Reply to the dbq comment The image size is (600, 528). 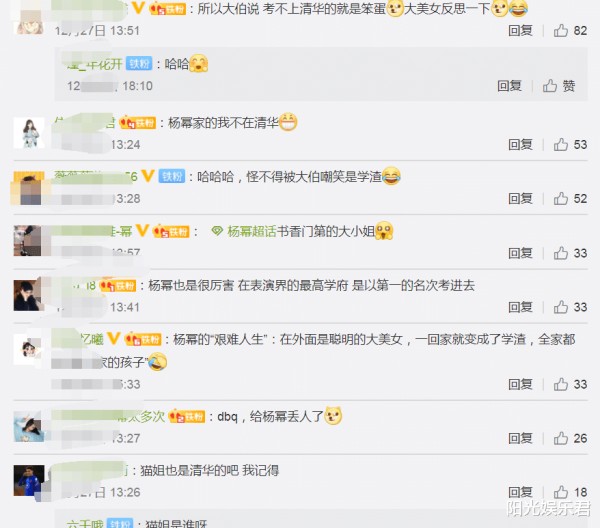click(x=520, y=438)
